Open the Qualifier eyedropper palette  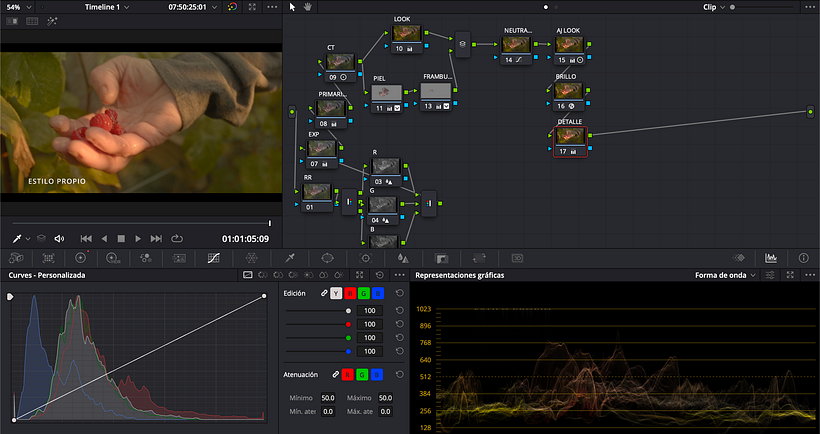pos(290,258)
